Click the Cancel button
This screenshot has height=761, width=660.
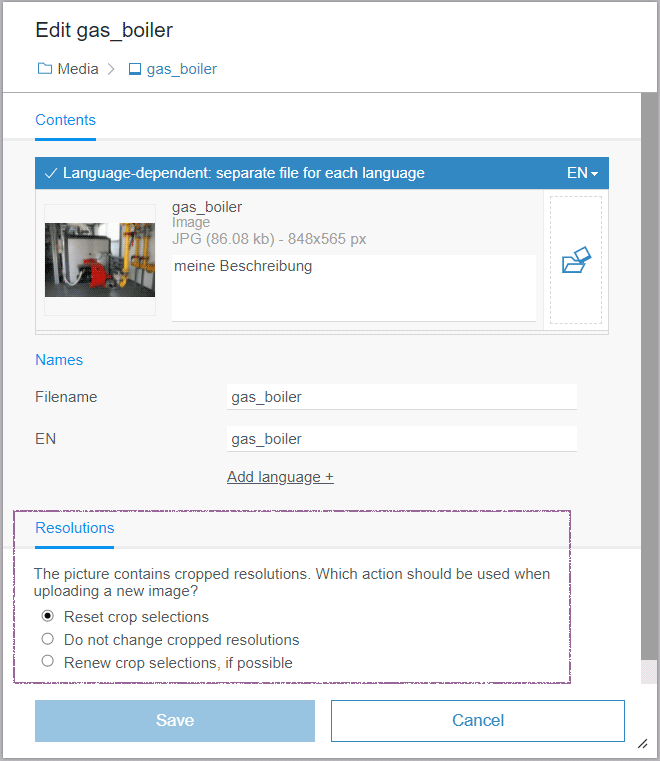(x=478, y=721)
